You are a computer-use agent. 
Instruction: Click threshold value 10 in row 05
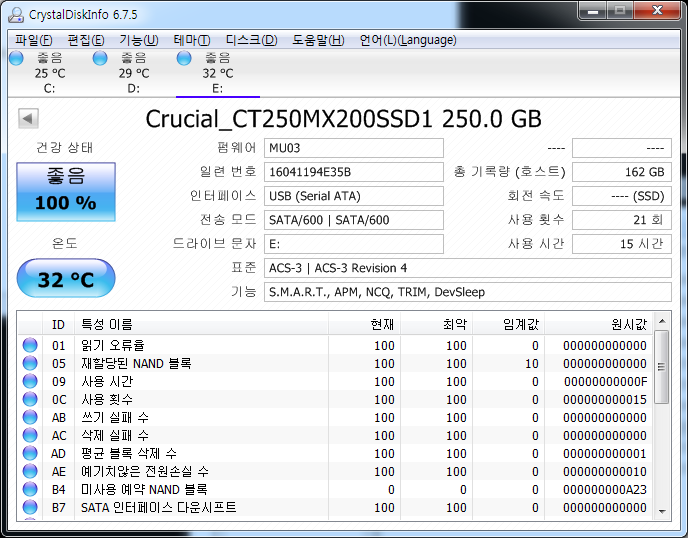(531, 363)
